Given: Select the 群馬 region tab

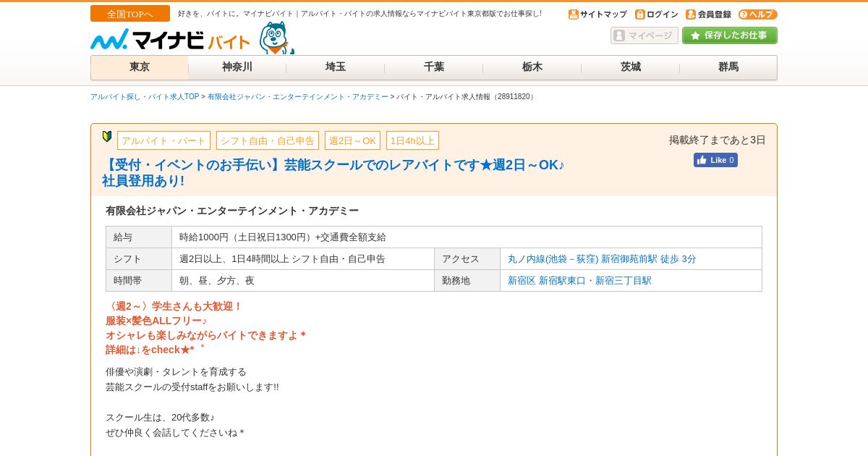Looking at the screenshot, I should click(728, 67).
